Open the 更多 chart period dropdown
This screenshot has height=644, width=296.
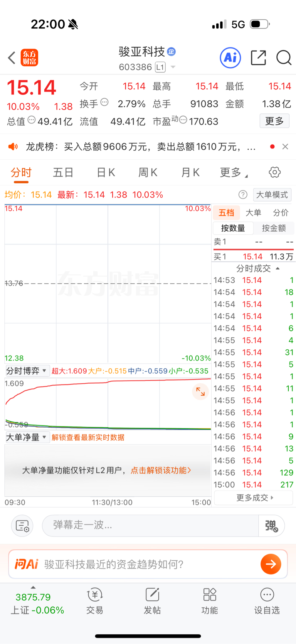[234, 172]
